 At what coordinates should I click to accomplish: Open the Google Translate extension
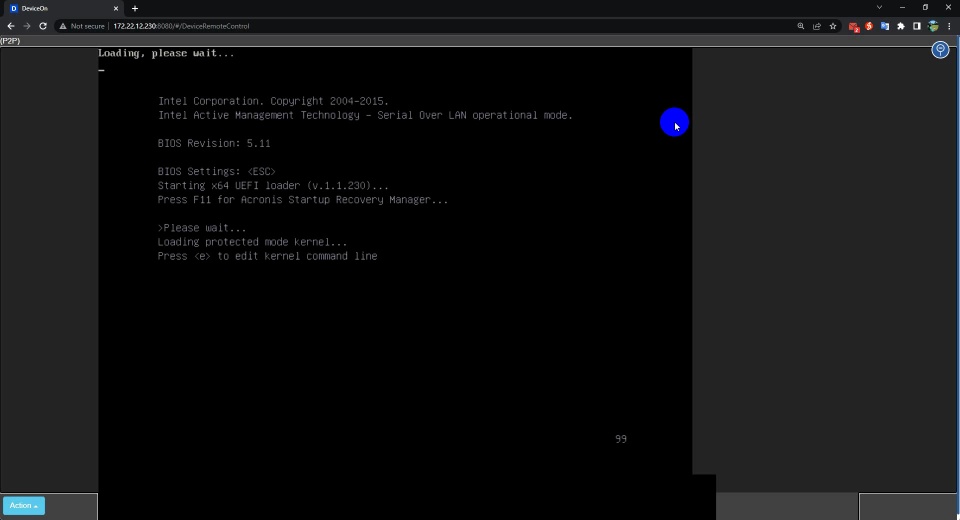885,26
